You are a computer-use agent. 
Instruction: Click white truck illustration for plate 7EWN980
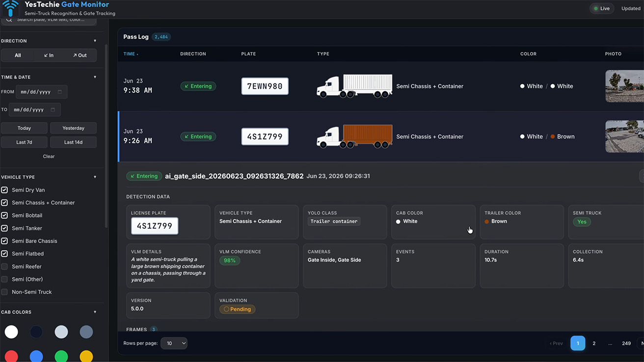pyautogui.click(x=354, y=86)
